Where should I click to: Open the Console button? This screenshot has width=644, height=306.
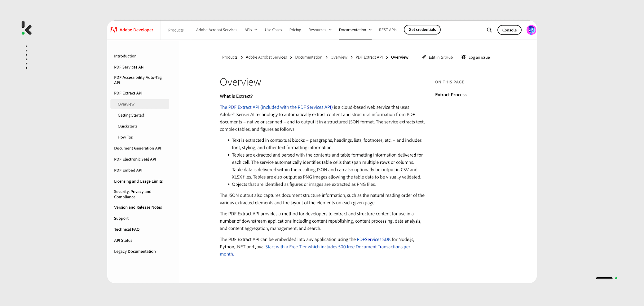(509, 30)
